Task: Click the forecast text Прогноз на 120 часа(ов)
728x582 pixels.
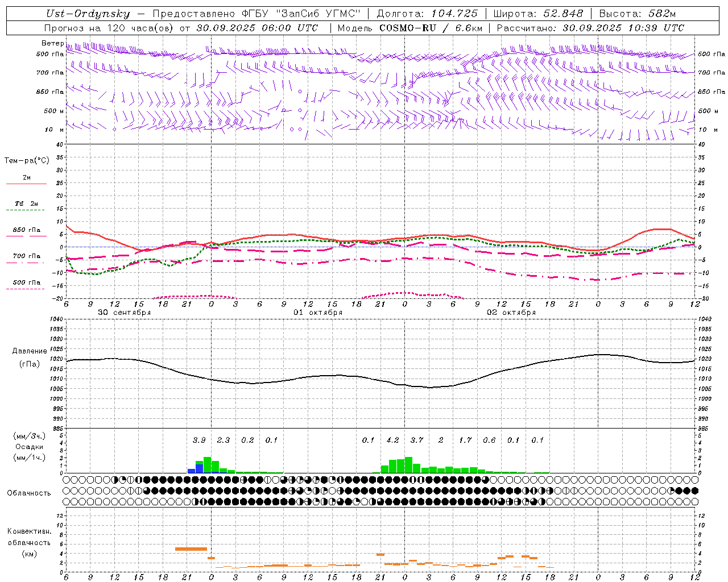Action: click(x=109, y=28)
